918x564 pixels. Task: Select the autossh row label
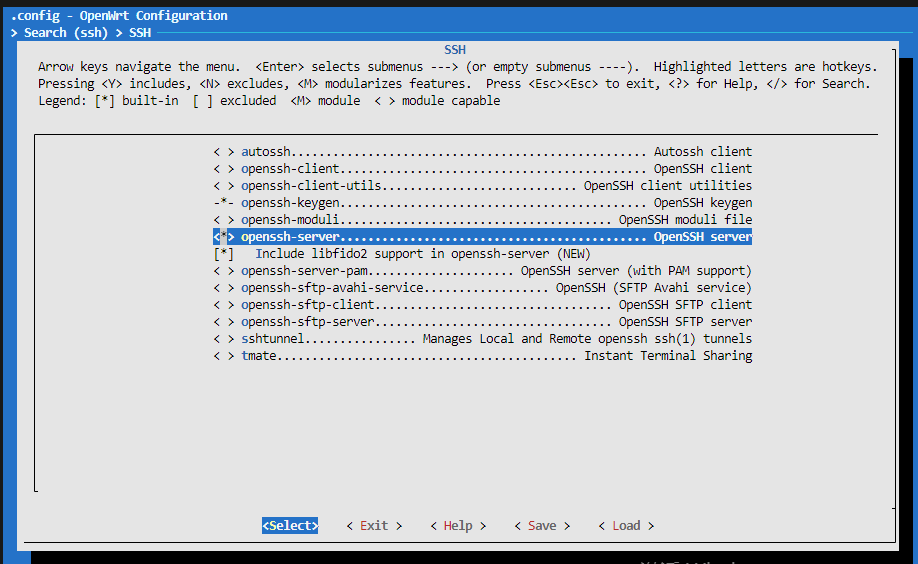[266, 152]
